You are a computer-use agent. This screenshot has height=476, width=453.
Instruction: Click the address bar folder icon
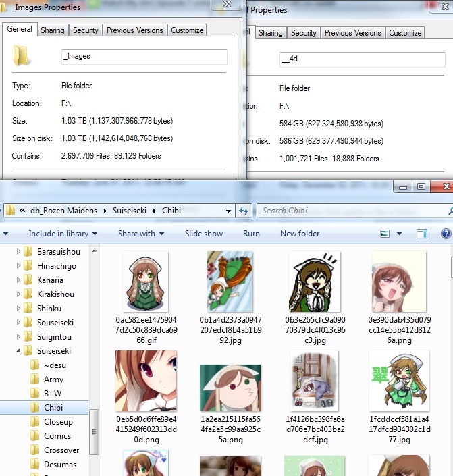[10, 211]
